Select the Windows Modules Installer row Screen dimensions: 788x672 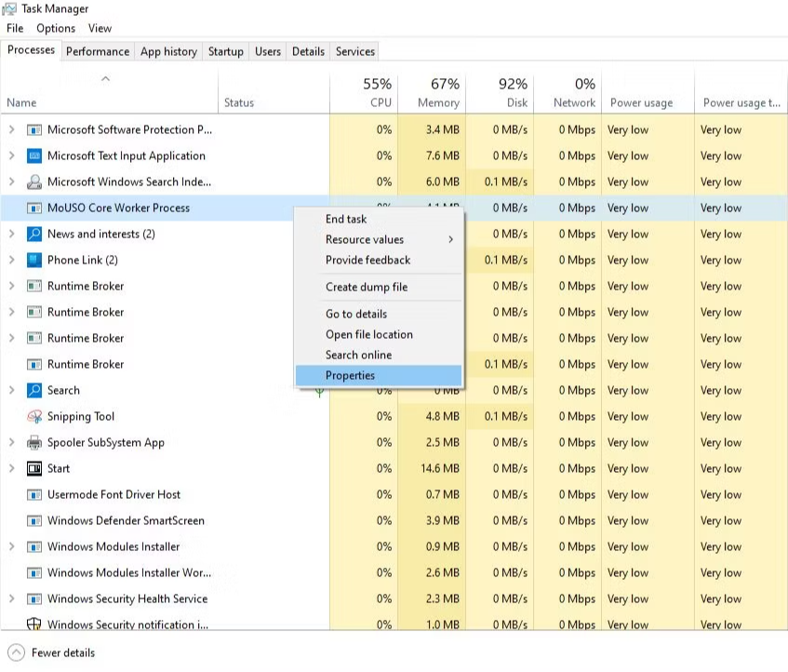pyautogui.click(x=394, y=547)
